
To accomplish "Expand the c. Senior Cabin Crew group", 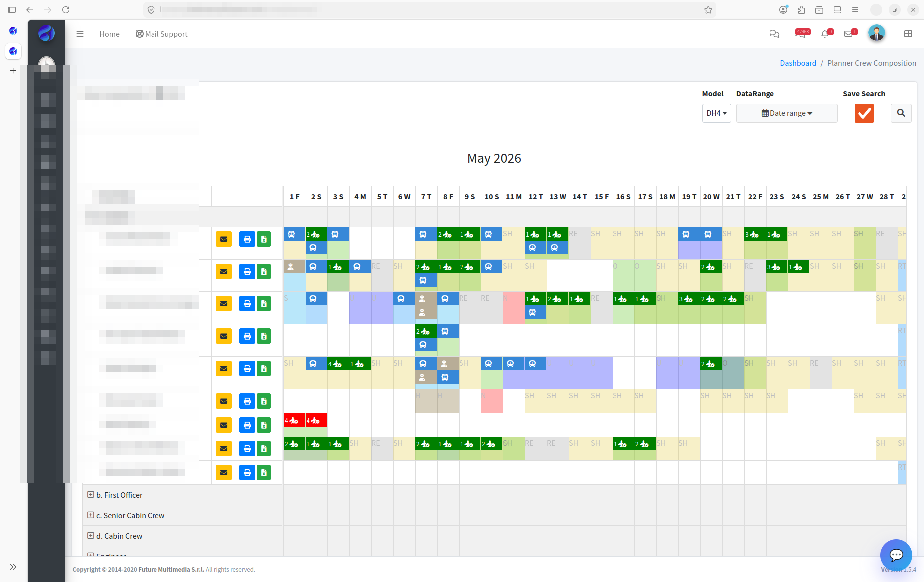I will coord(90,515).
